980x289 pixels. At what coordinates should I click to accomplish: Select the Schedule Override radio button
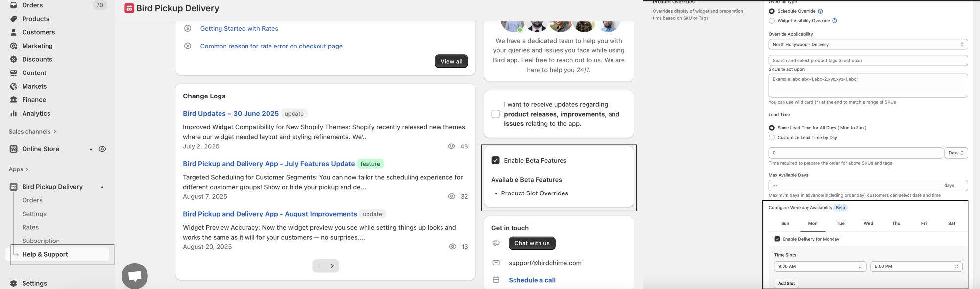point(772,11)
